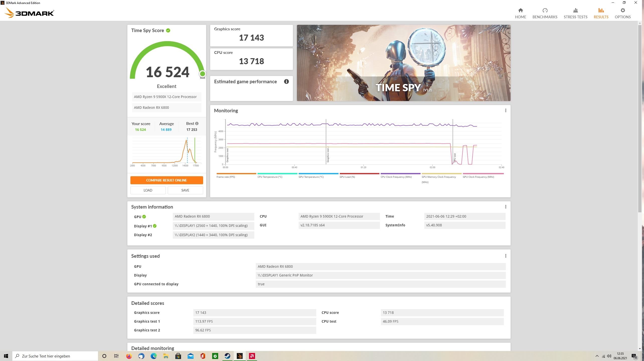The height and width of the screenshot is (361, 644).
Task: Switch to Steam in the taskbar
Action: click(x=227, y=356)
